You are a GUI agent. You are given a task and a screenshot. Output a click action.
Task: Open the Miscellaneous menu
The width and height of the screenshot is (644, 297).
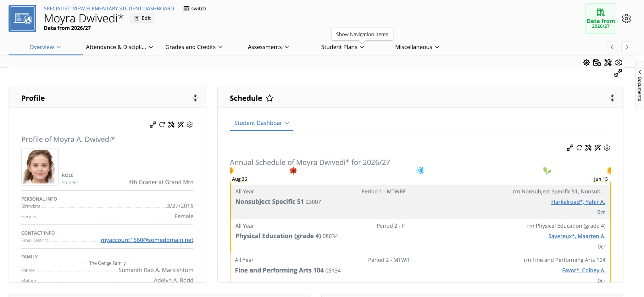point(417,47)
